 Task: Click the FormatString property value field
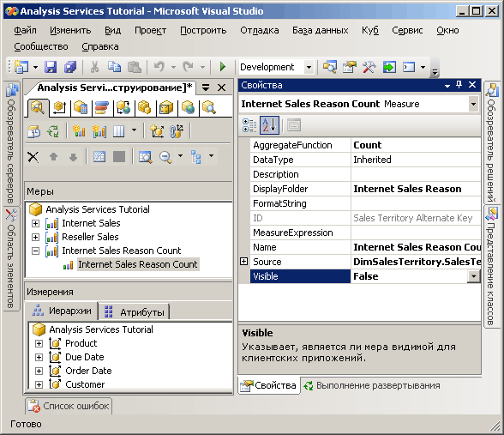[x=416, y=203]
